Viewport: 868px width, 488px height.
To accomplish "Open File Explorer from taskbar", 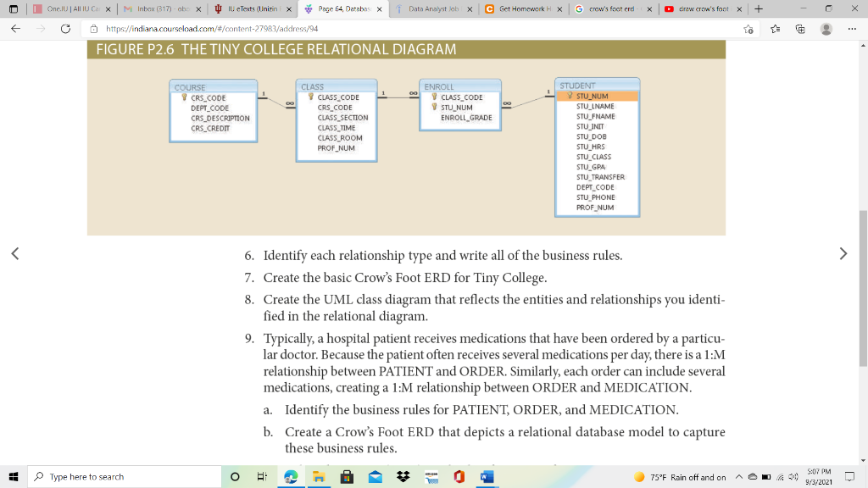I will 319,476.
